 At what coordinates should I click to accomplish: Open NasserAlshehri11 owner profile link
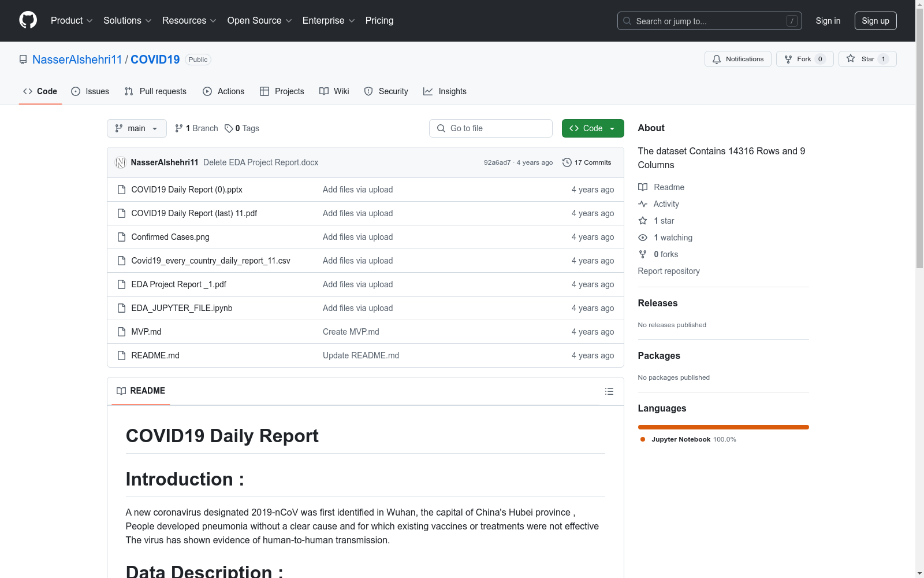click(x=77, y=60)
